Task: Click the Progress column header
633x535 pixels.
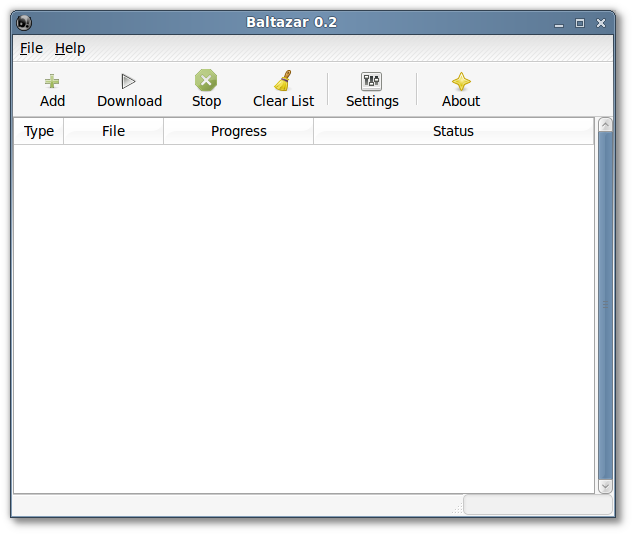Action: [x=239, y=131]
